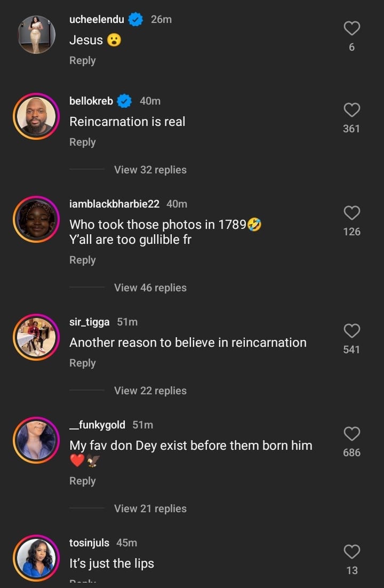
Task: Like __funkygold's comment with heart icon
Action: (351, 434)
